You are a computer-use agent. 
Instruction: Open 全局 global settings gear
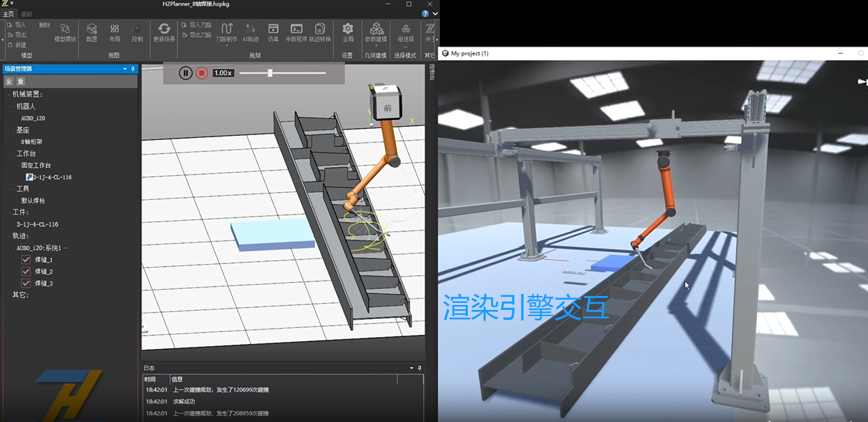347,32
